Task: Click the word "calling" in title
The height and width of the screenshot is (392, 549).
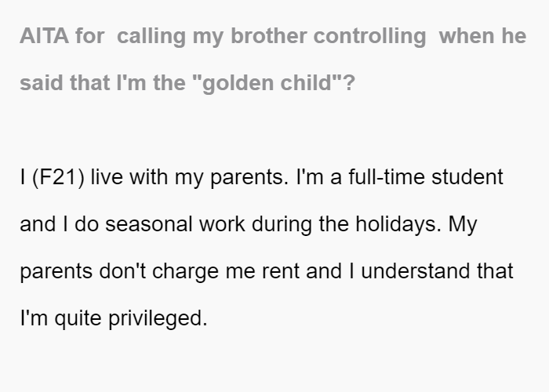Action: click(x=151, y=37)
